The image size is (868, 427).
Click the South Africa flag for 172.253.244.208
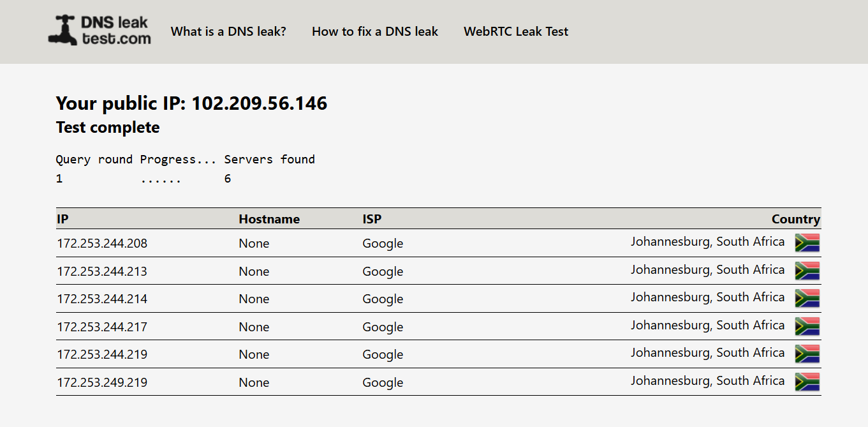[807, 243]
